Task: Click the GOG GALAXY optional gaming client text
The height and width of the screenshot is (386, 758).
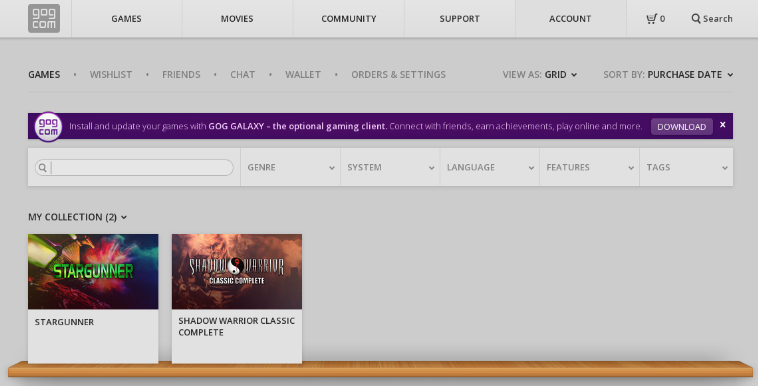Action: click(297, 126)
